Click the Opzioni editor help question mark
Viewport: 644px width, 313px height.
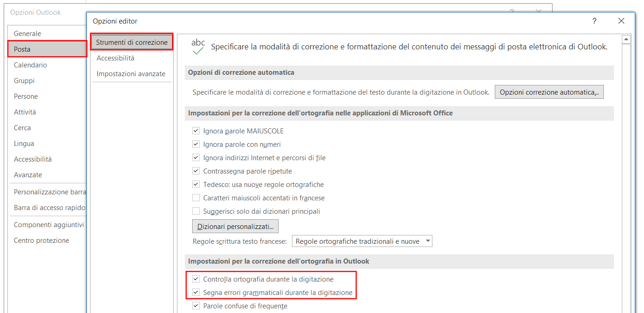(594, 21)
